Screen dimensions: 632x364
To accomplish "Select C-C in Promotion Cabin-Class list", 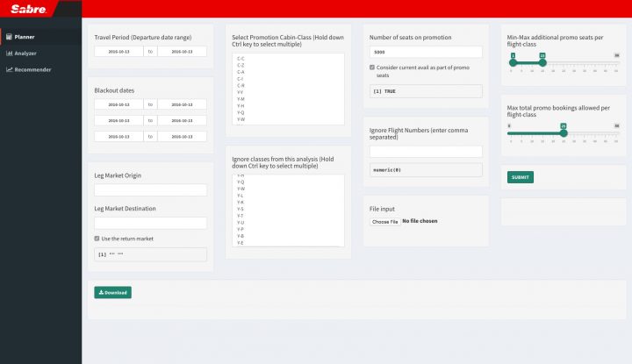I will click(x=241, y=58).
